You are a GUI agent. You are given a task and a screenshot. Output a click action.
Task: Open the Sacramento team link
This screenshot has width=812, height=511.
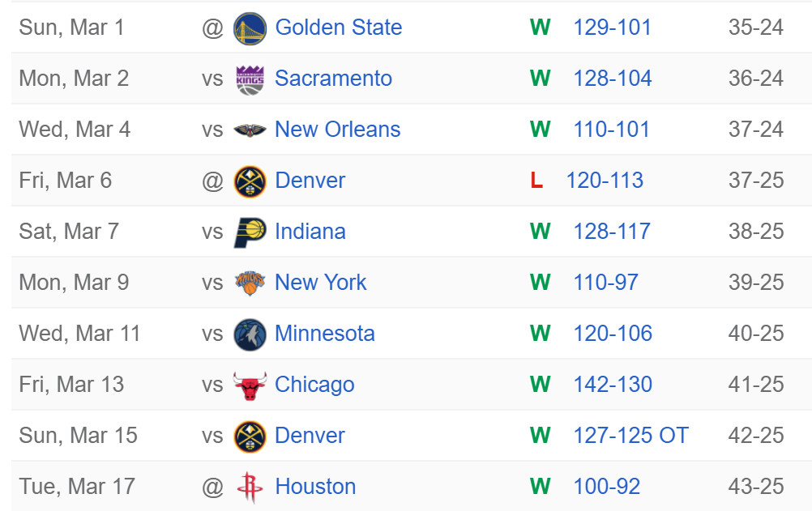(x=333, y=79)
